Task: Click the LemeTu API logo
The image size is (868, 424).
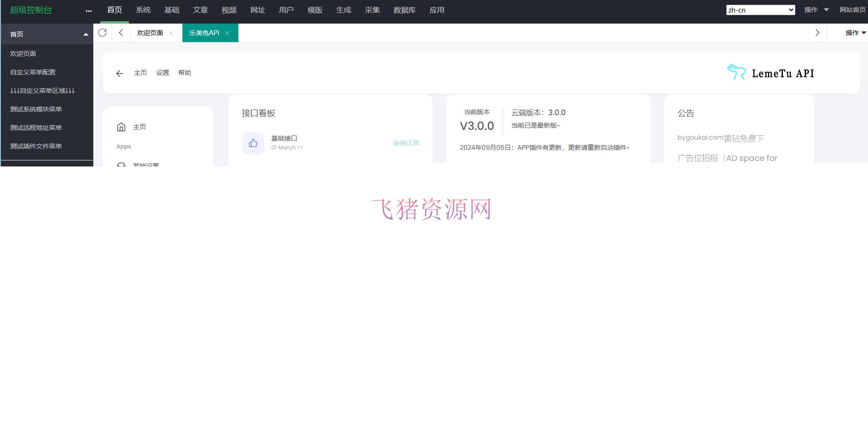Action: click(x=770, y=73)
